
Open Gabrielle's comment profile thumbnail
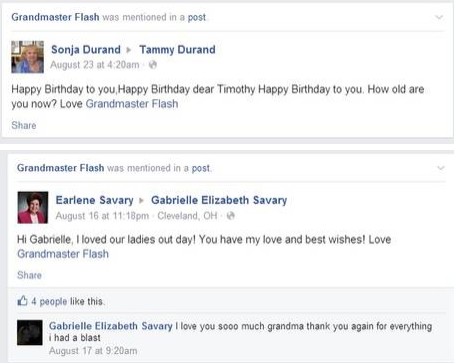(30, 332)
